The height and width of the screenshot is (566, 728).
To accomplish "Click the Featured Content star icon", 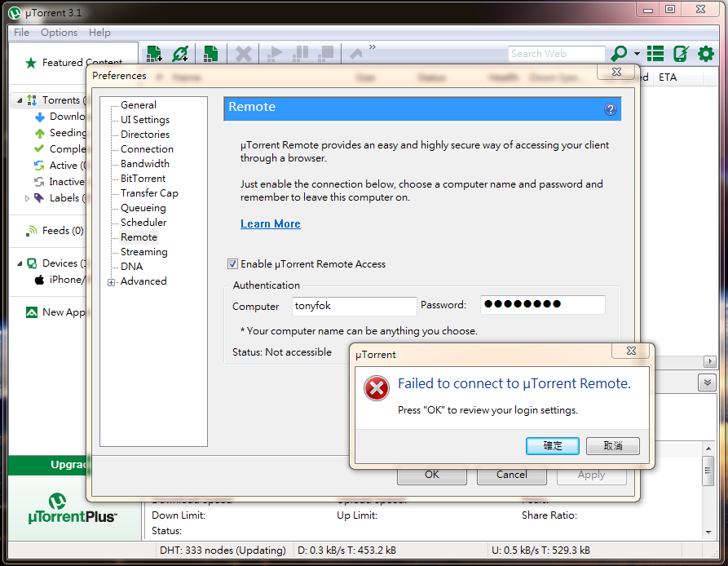I will pos(31,63).
